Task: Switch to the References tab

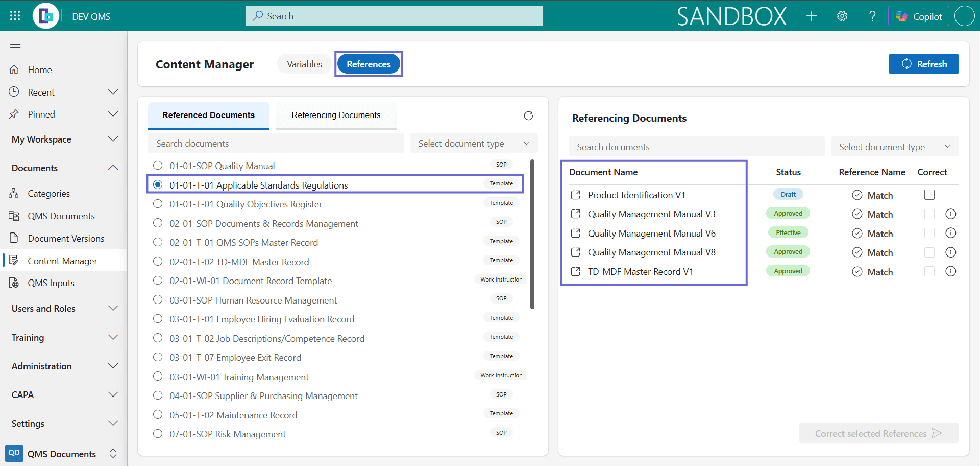Action: point(369,64)
